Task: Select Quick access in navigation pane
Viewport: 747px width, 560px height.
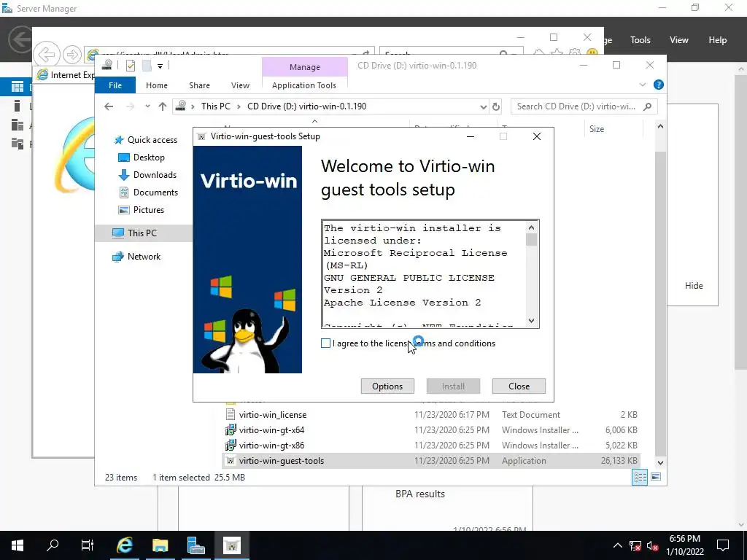Action: click(x=145, y=140)
